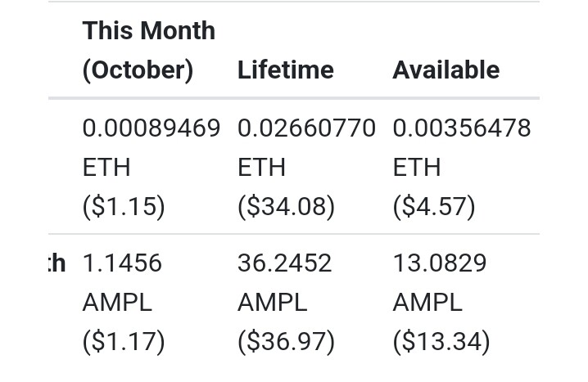
Task: Click the AMPL label under This Month column
Action: [117, 302]
